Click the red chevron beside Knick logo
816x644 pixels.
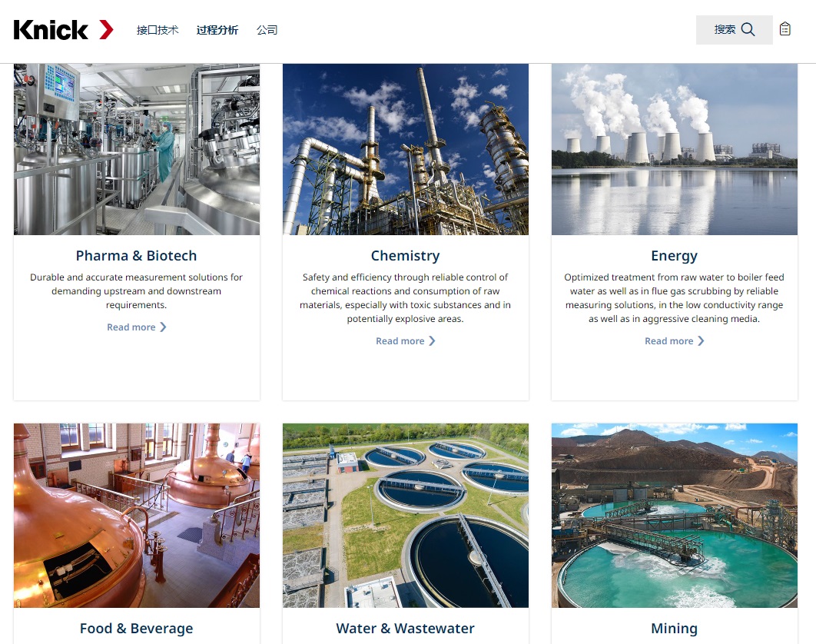pos(106,30)
